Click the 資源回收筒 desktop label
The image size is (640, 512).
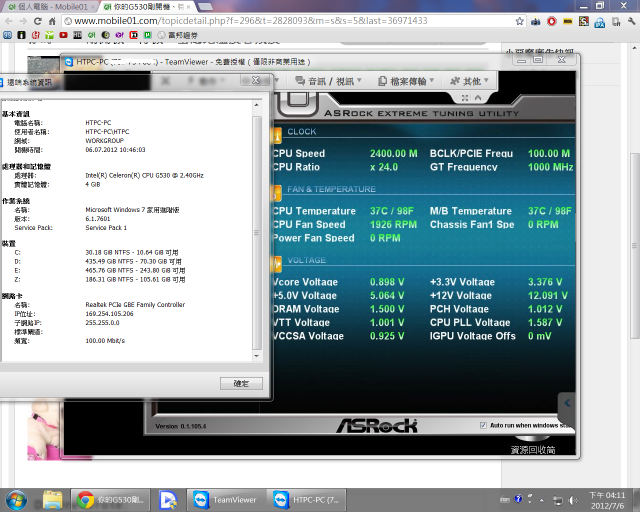click(x=533, y=450)
